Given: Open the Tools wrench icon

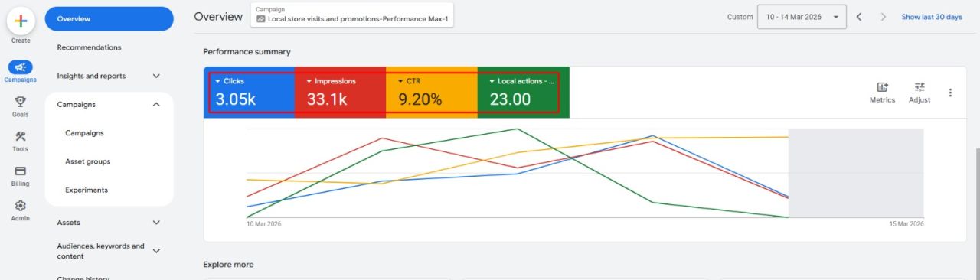Looking at the screenshot, I should pyautogui.click(x=21, y=137).
